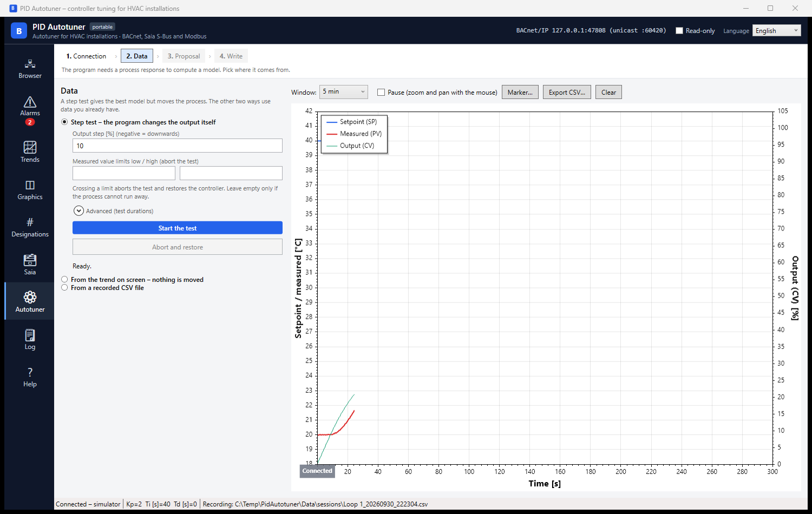The image size is (812, 514).
Task: Click the Measured (PV) legend entry
Action: [355, 134]
